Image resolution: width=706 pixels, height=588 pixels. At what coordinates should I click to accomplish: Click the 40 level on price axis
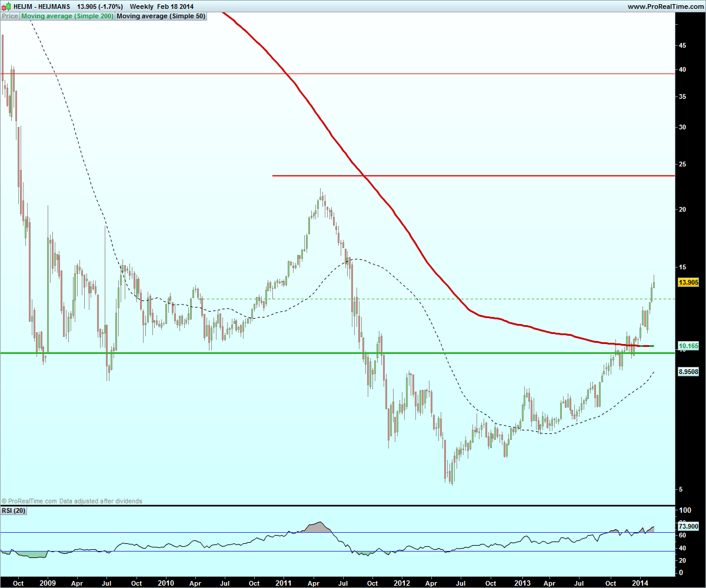click(x=682, y=69)
